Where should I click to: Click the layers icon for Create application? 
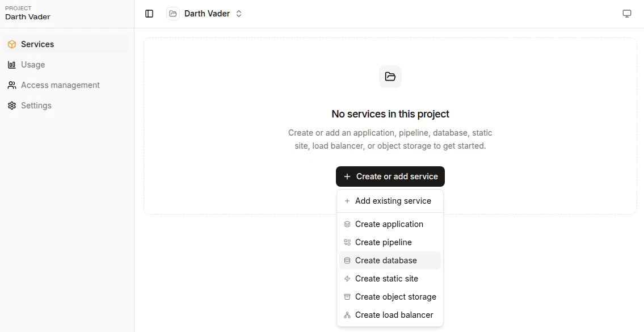347,224
